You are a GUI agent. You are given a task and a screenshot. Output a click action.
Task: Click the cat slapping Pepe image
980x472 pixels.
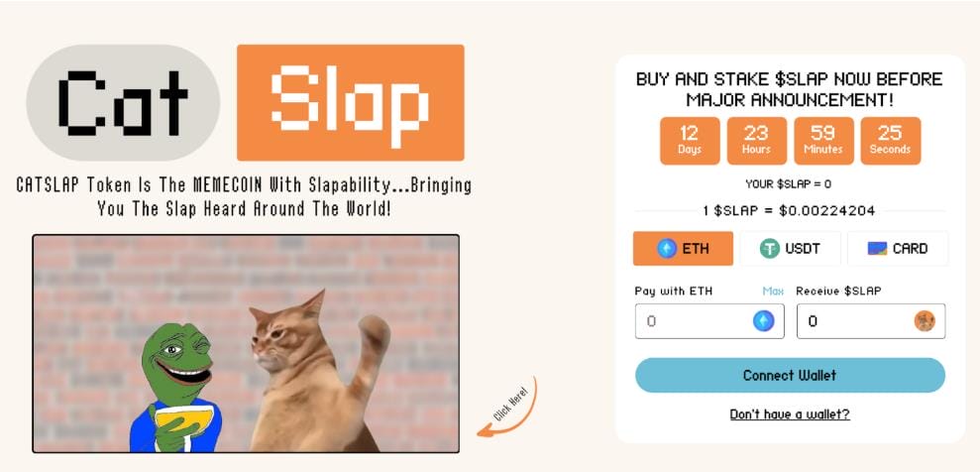247,344
